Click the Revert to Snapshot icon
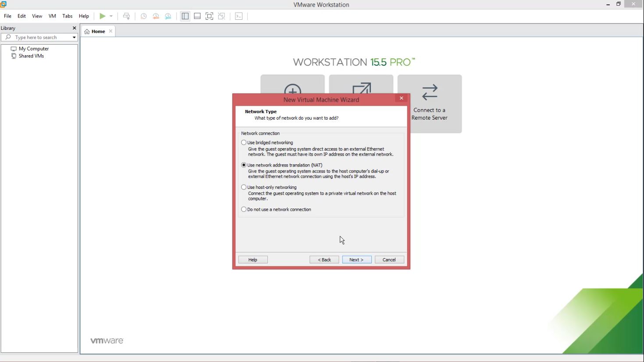This screenshot has width=644, height=362. pyautogui.click(x=156, y=16)
